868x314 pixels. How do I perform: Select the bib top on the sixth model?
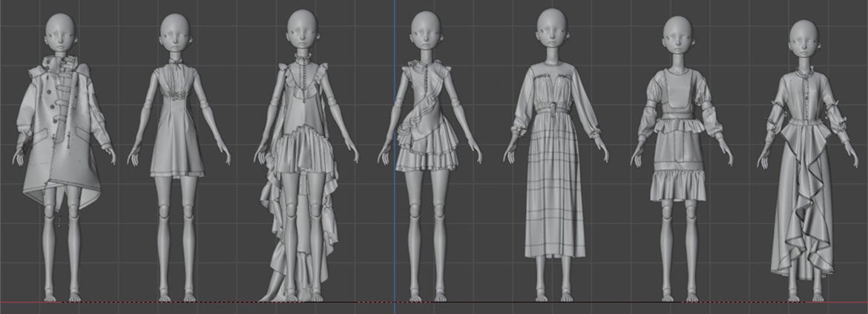click(678, 93)
